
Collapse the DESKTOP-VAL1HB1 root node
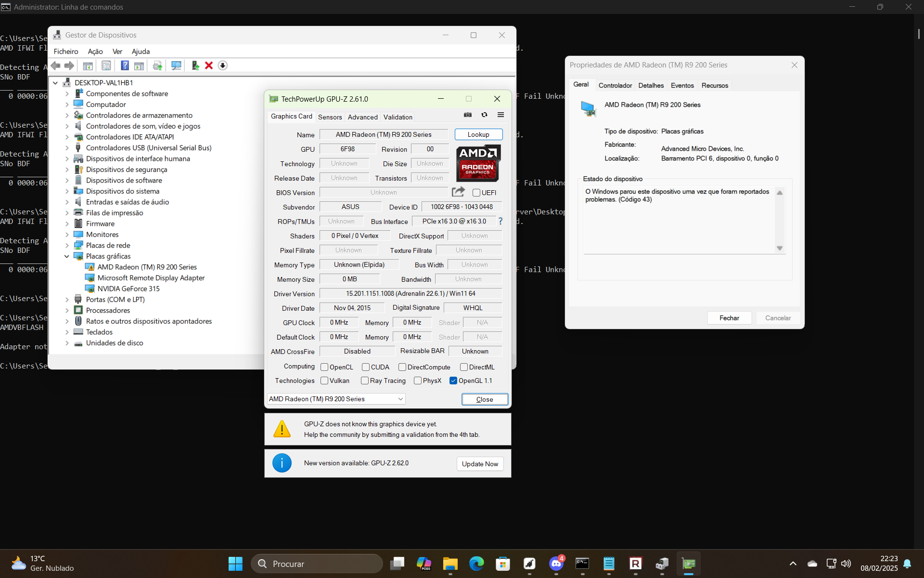55,83
